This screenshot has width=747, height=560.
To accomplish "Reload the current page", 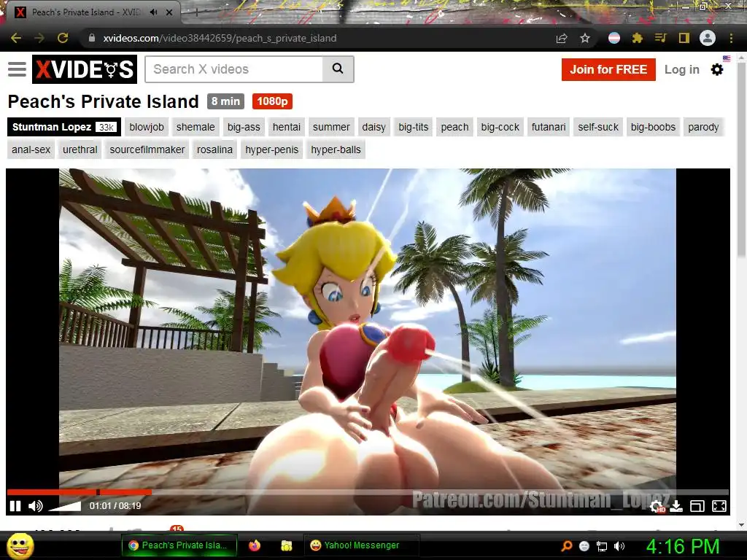I will pos(63,38).
